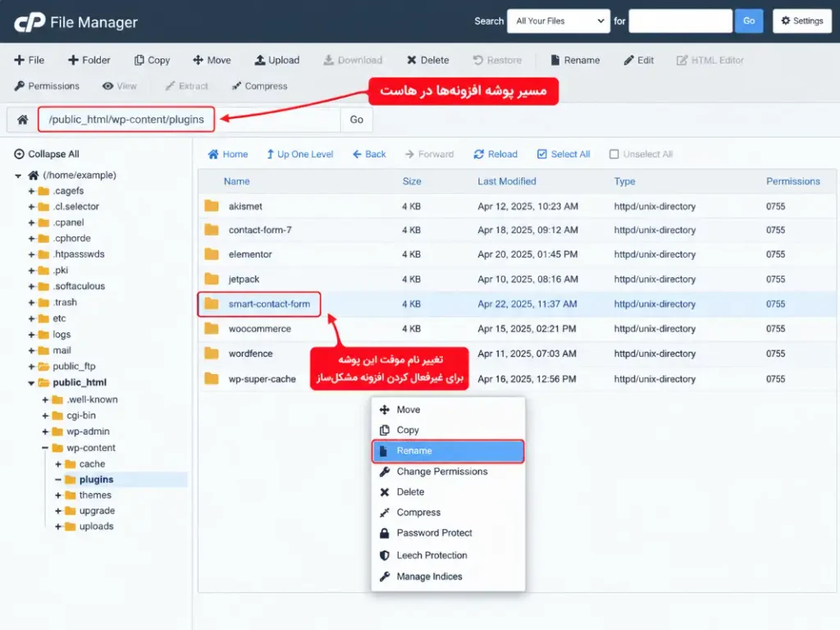Expand the themes folder node
The image size is (840, 630).
(x=58, y=495)
